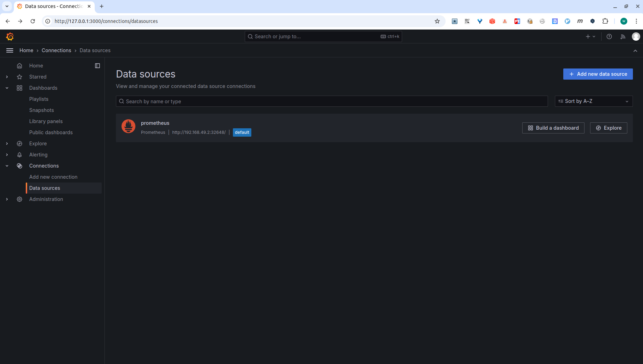Open Chrome profile avatar W
This screenshot has height=364, width=643.
pyautogui.click(x=624, y=21)
